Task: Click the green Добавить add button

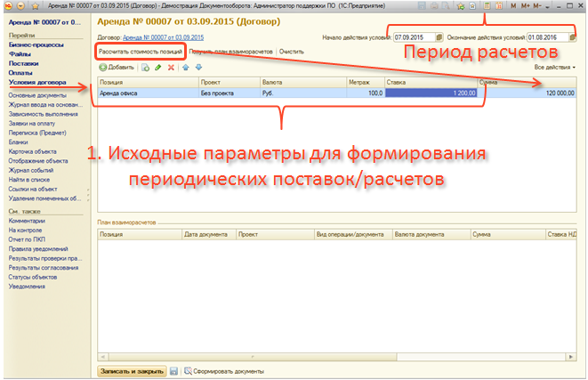Action: point(116,68)
